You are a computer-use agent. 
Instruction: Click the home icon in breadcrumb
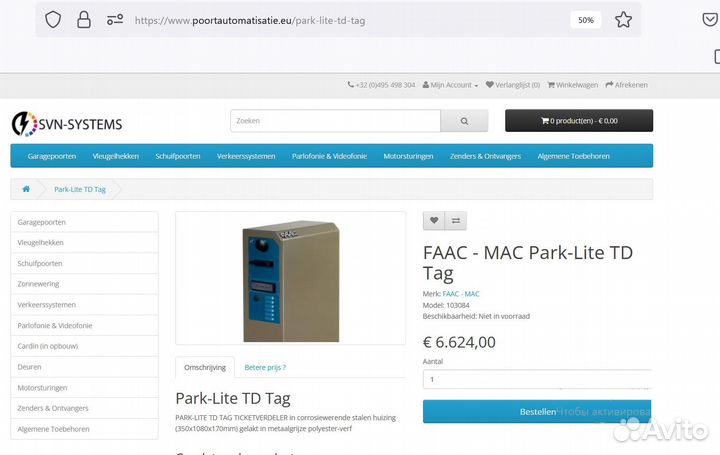26,189
